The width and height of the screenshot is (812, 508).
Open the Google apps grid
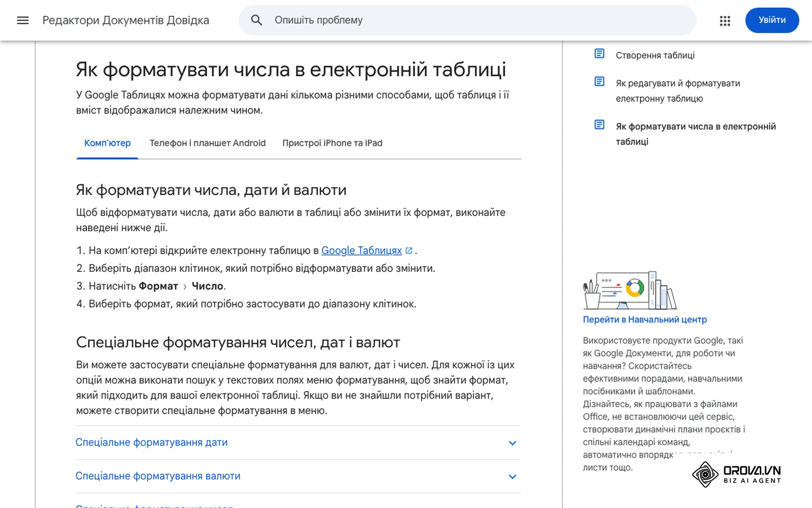[x=725, y=20]
